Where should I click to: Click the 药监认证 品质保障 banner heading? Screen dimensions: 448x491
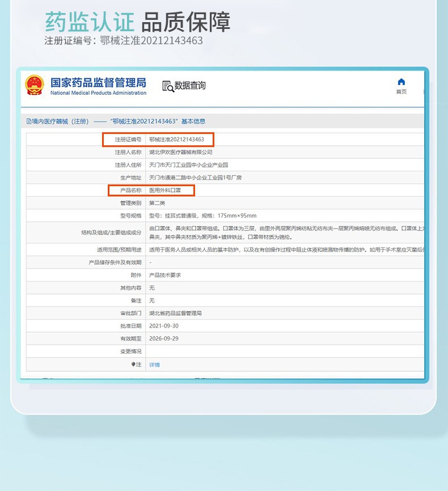[138, 22]
